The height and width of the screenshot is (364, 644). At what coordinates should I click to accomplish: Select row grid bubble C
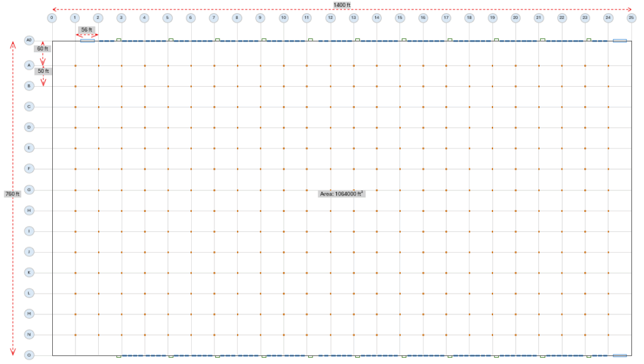(x=28, y=106)
